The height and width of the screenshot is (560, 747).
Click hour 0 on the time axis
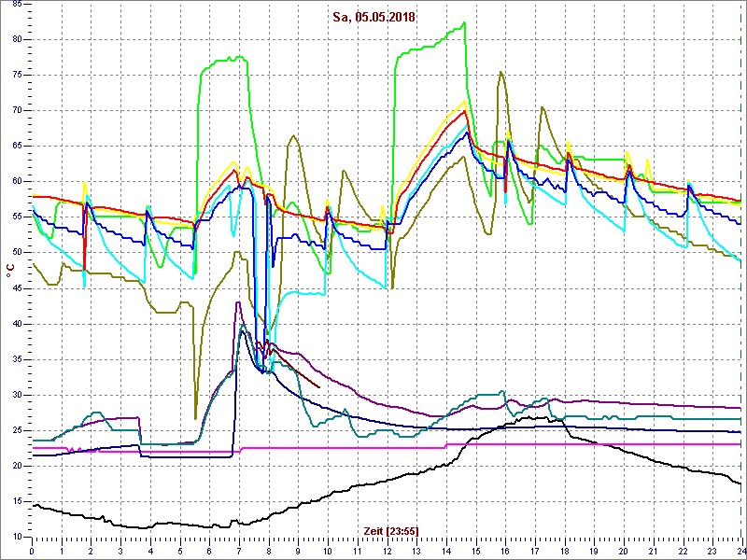click(x=32, y=550)
